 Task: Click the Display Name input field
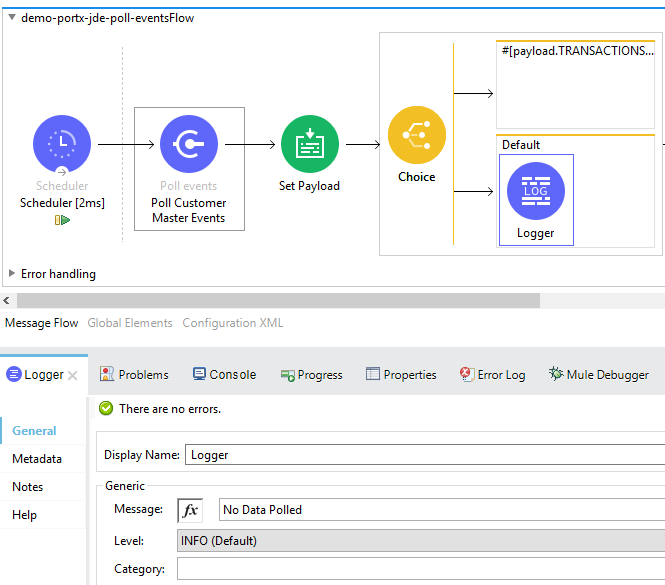coord(425,455)
